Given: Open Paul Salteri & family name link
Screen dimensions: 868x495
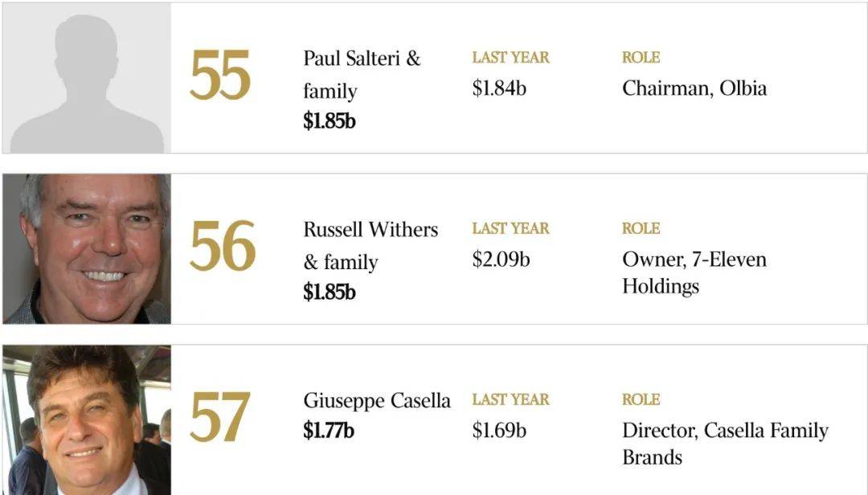Looking at the screenshot, I should [x=362, y=74].
